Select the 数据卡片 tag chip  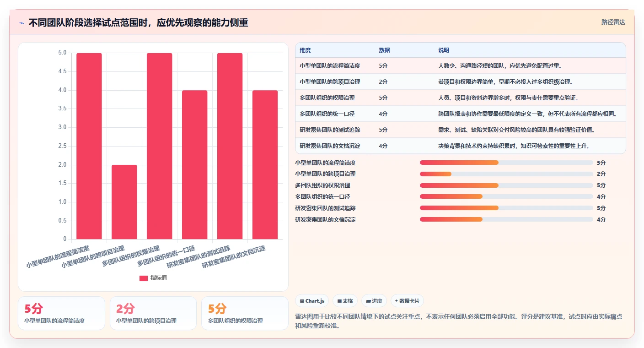click(x=407, y=301)
